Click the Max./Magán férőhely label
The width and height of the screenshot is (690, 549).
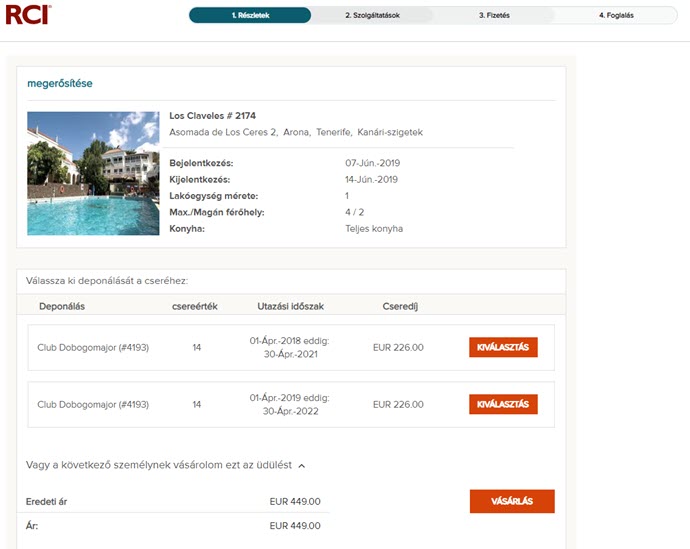(x=217, y=212)
